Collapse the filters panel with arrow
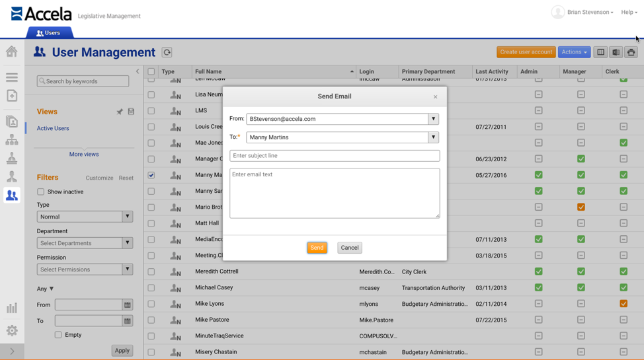Image resolution: width=644 pixels, height=360 pixels. (x=138, y=71)
